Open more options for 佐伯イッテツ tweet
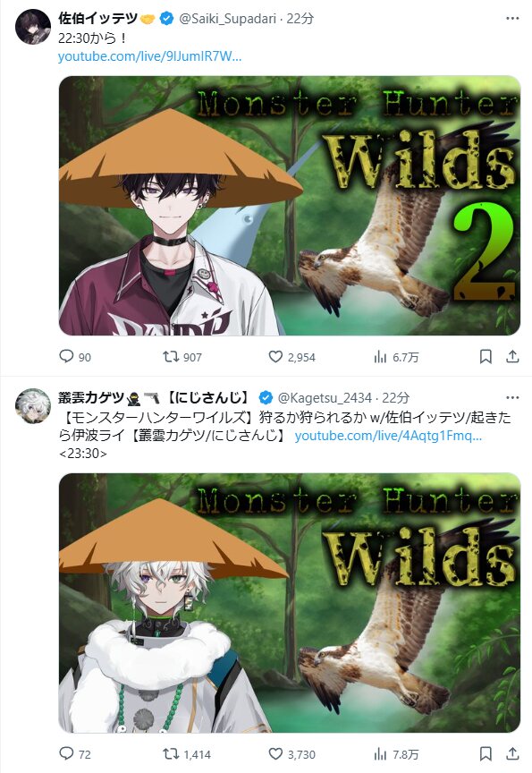This screenshot has height=773, width=532. pos(512,18)
